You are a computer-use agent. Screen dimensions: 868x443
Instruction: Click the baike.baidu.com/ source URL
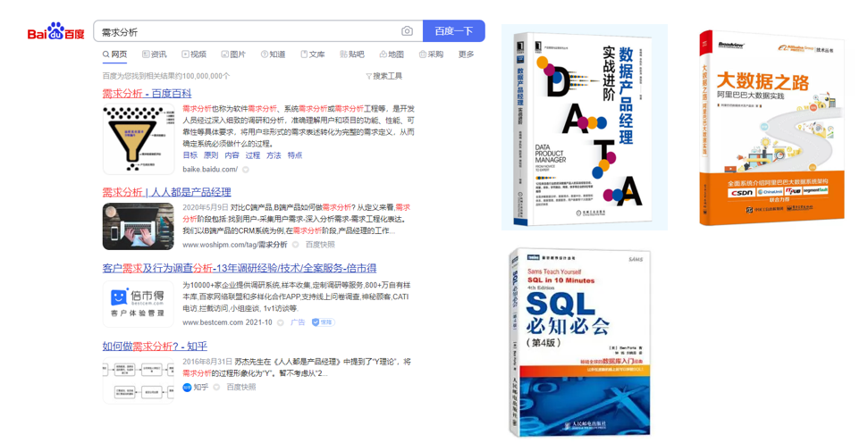210,169
